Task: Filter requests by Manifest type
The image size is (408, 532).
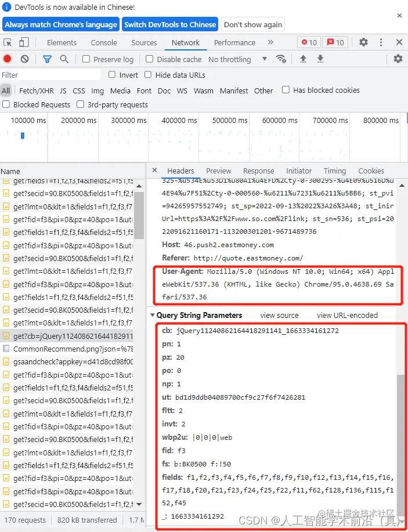Action: pyautogui.click(x=234, y=91)
